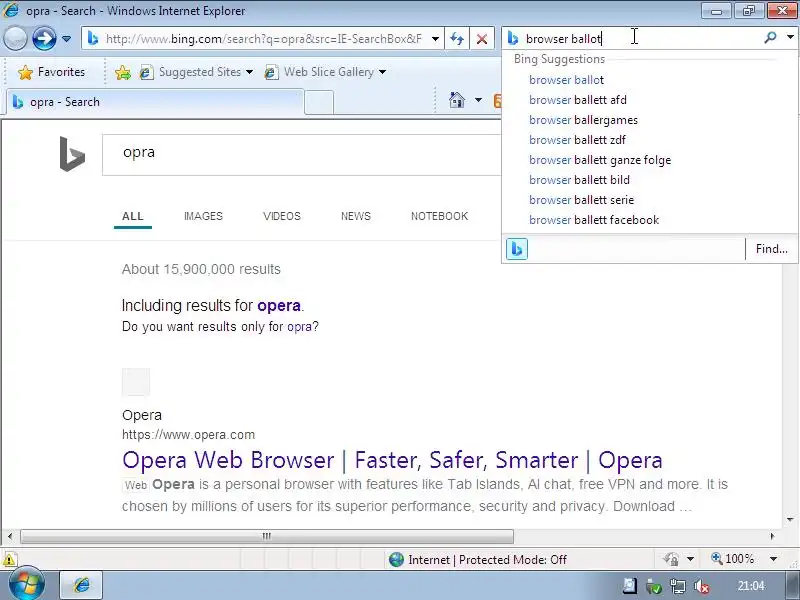Click the red Stop loading icon
The height and width of the screenshot is (600, 800).
pos(482,39)
